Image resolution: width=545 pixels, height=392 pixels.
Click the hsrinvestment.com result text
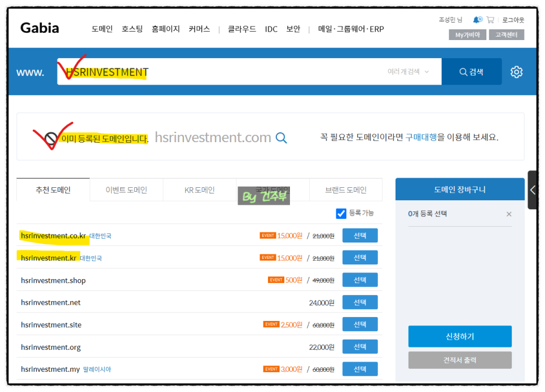[213, 138]
